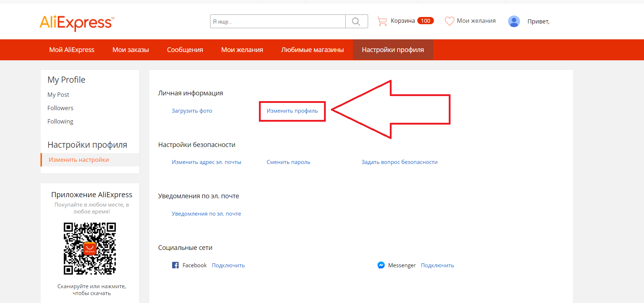This screenshot has height=303, width=644.
Task: Click the Личная информация heading
Action: pyautogui.click(x=191, y=93)
